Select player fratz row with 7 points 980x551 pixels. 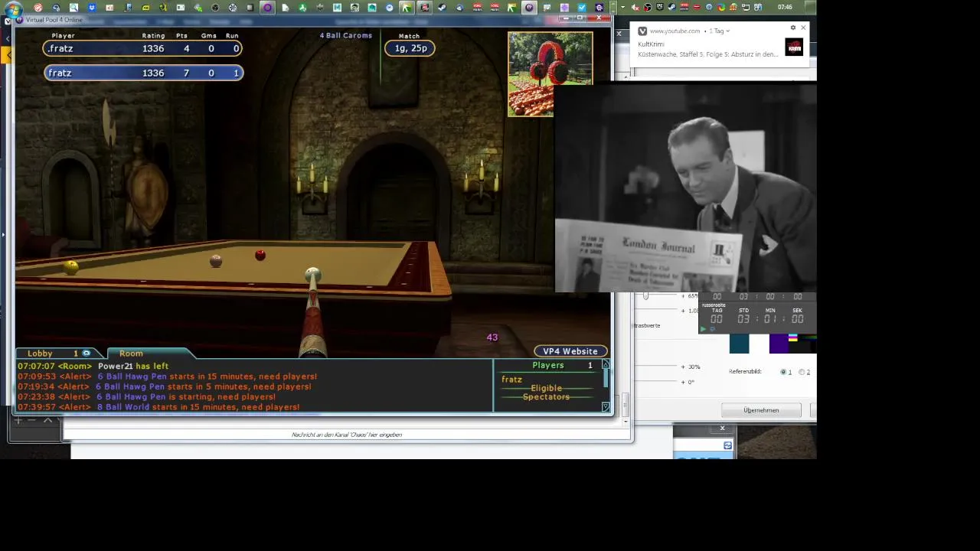click(x=143, y=73)
